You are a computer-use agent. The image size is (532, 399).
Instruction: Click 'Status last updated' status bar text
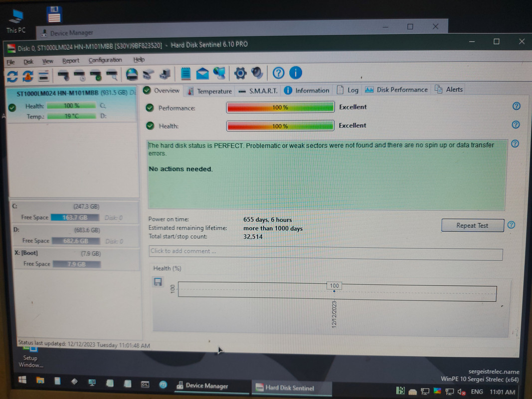(84, 344)
